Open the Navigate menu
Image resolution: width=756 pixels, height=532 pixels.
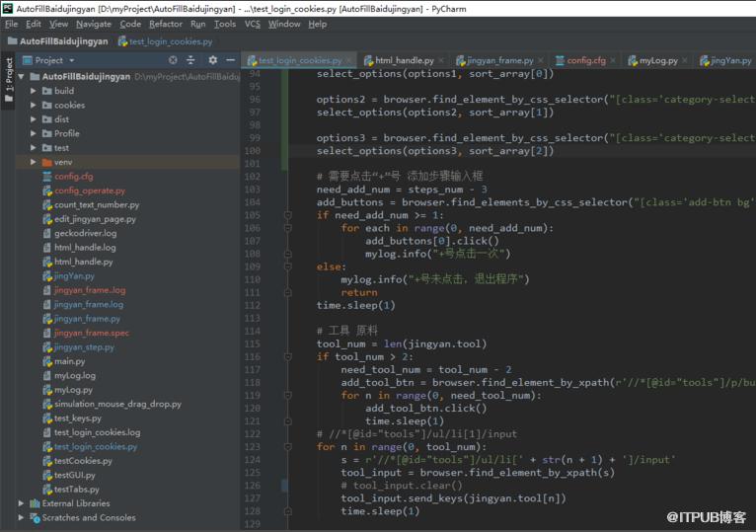pos(94,24)
